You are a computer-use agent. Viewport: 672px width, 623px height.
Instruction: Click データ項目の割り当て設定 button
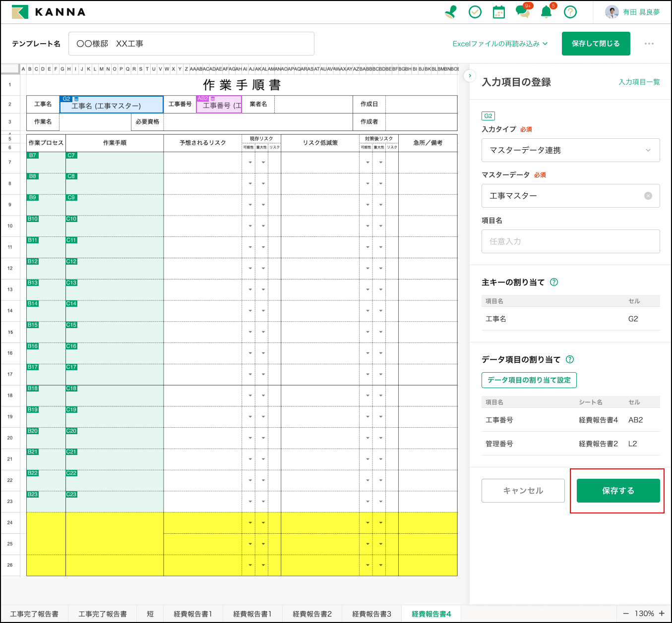529,380
